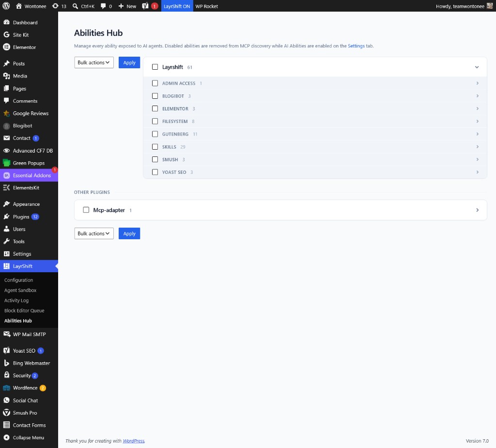
Task: Expand the Mcp-adapter row arrow
Action: (477, 210)
